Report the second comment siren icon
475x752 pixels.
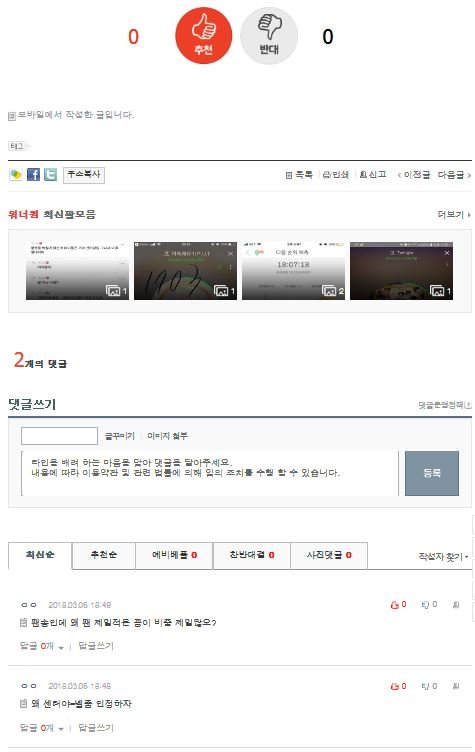click(x=456, y=686)
